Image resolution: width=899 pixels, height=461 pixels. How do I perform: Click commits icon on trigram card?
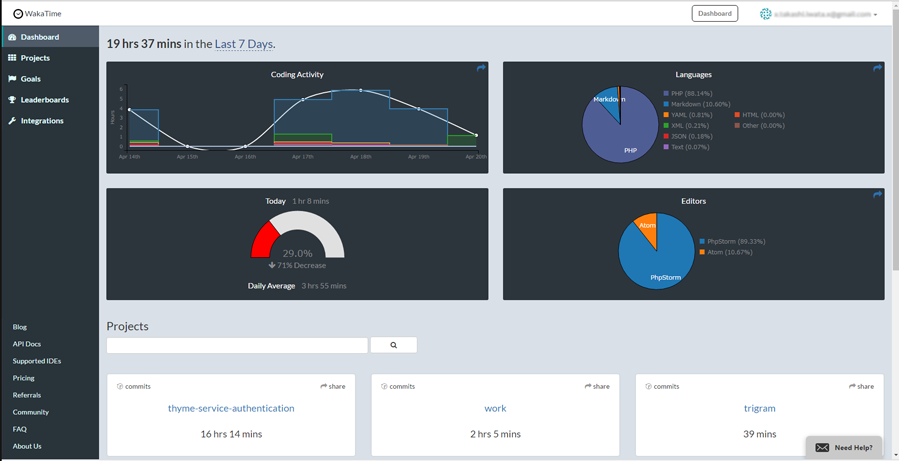(648, 386)
